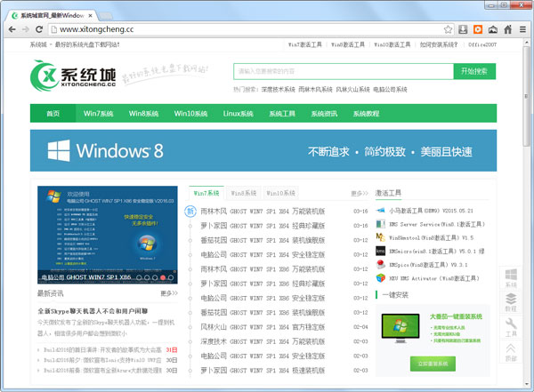Click the camera screenshot extension icon
This screenshot has height=392, width=534.
[493, 29]
